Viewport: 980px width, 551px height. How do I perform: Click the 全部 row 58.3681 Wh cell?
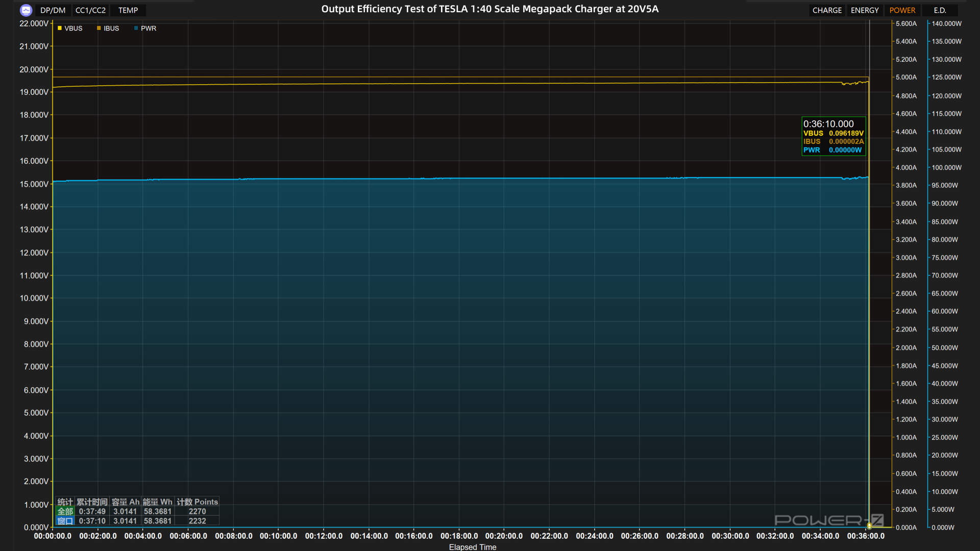[x=158, y=511]
